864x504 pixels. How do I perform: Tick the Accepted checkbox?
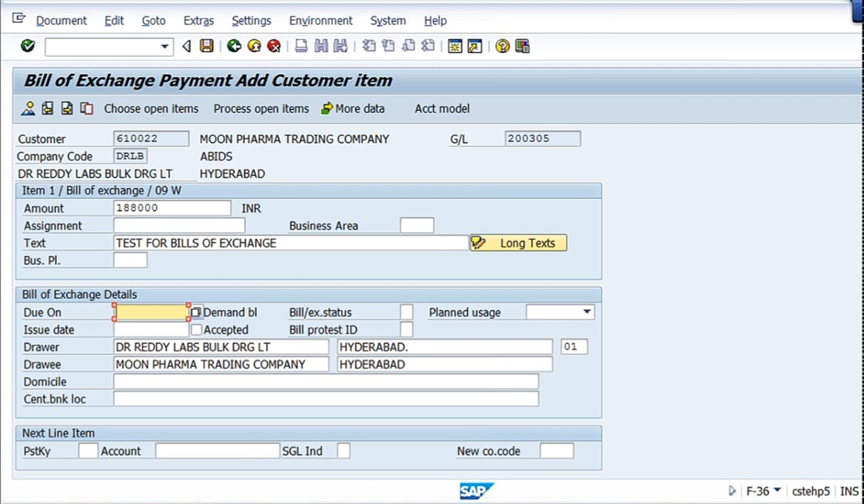197,330
